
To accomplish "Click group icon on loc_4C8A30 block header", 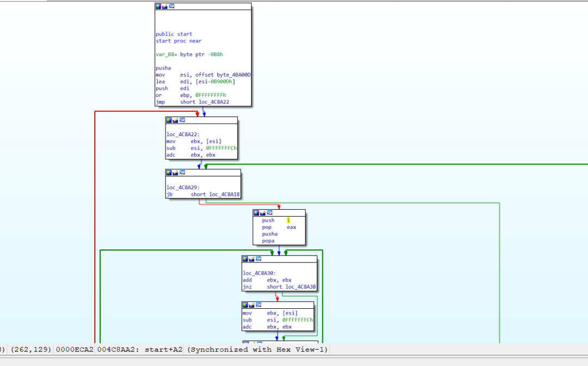I will [258, 259].
